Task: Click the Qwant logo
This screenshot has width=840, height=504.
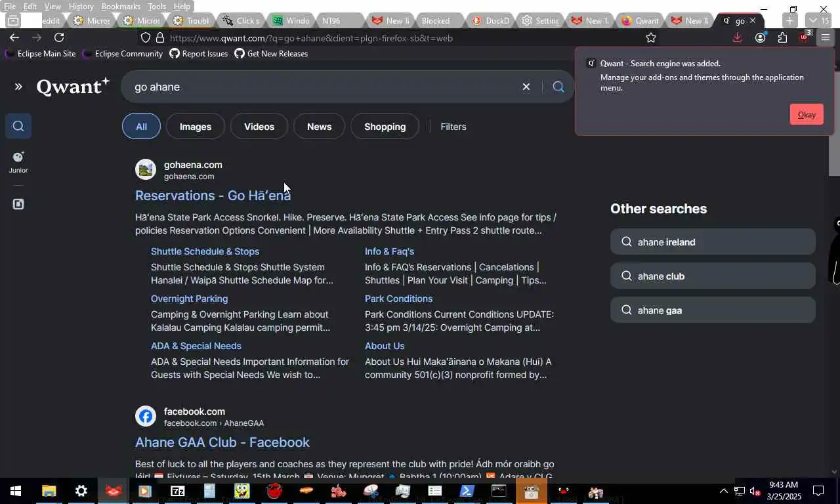Action: click(x=73, y=87)
